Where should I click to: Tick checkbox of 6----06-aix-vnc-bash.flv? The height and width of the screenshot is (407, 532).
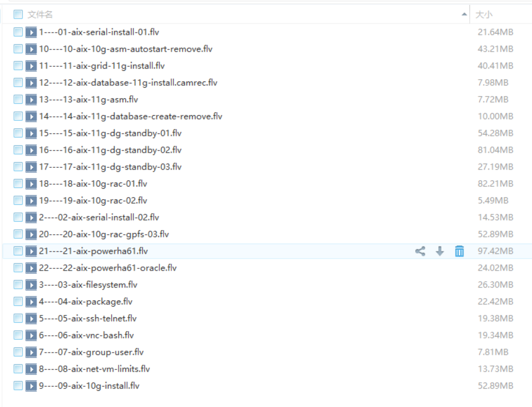18,336
